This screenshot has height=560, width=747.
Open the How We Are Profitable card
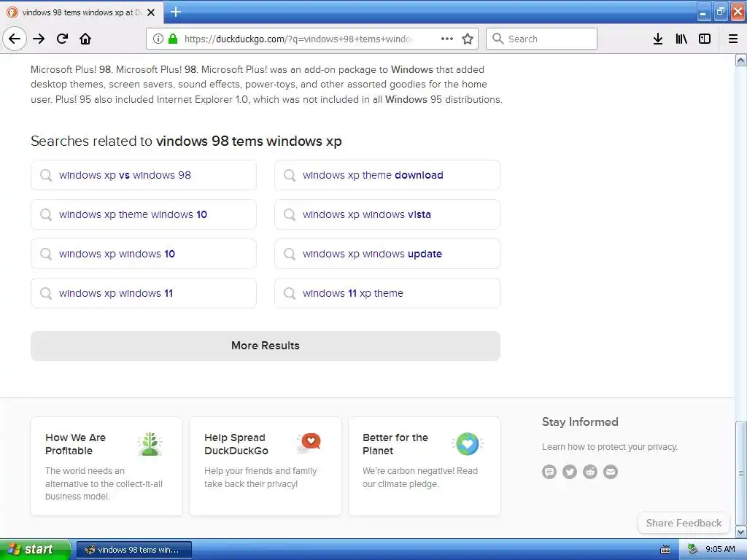tap(107, 466)
